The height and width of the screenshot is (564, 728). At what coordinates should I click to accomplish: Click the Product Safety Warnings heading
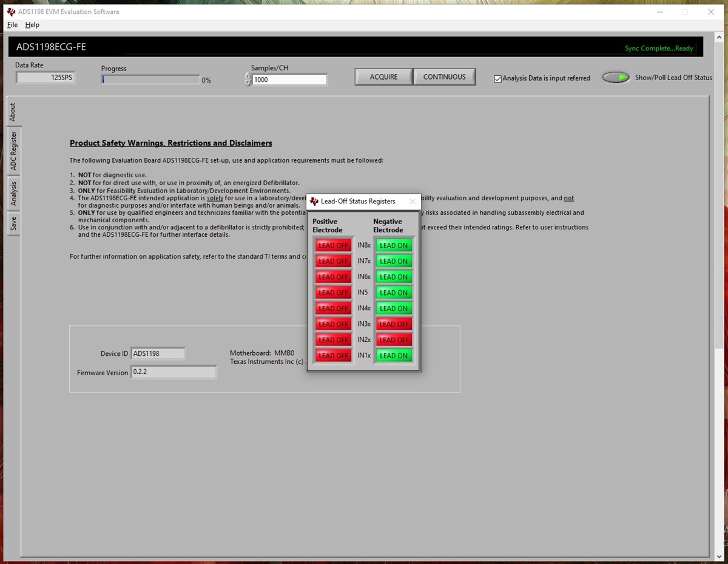[171, 143]
